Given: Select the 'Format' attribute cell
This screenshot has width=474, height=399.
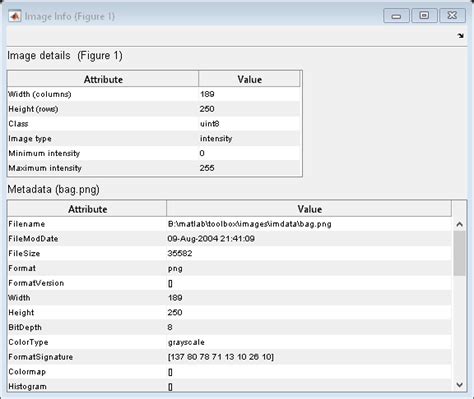Looking at the screenshot, I should [87, 268].
